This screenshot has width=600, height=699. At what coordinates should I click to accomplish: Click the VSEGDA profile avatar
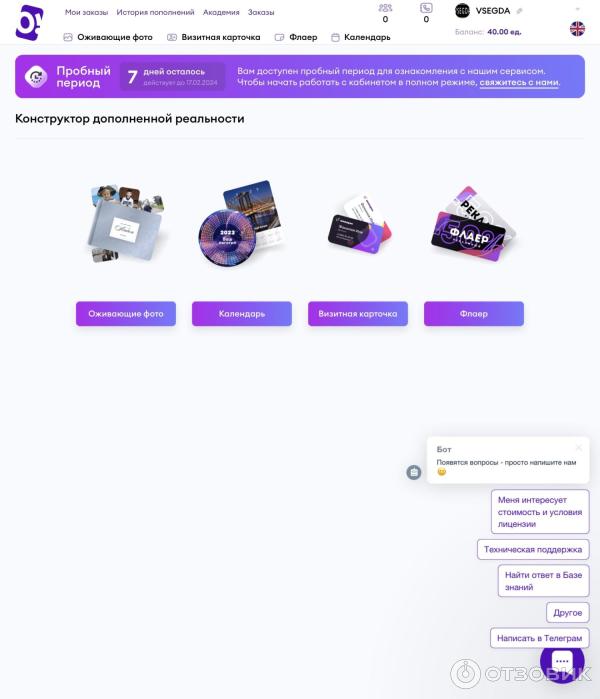pos(462,11)
